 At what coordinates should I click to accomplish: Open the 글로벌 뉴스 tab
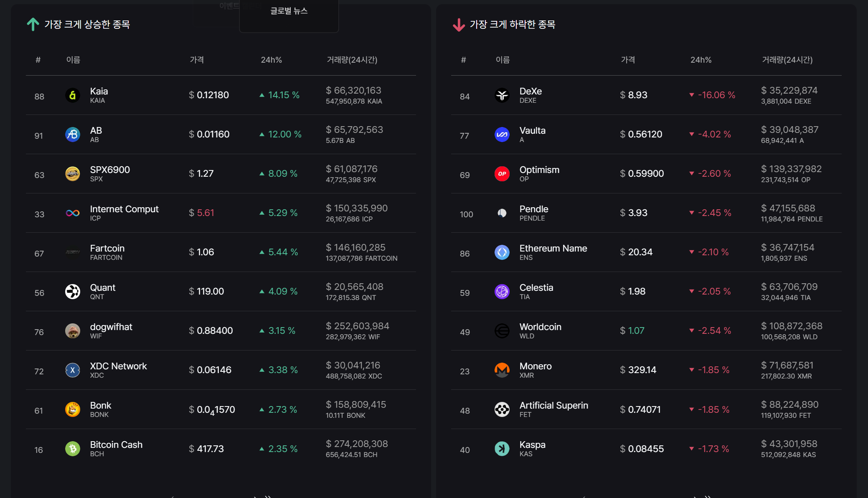289,11
